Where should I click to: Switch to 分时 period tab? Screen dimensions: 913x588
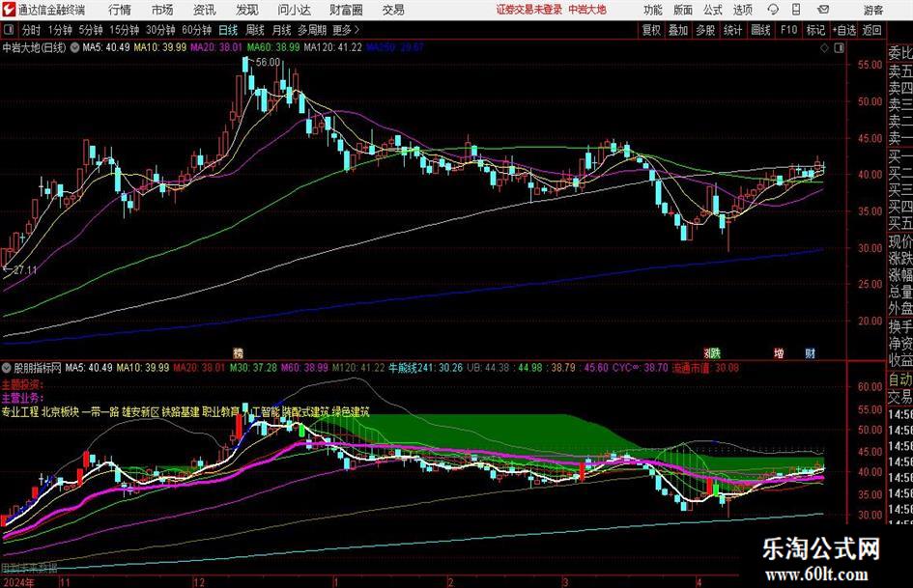click(32, 30)
